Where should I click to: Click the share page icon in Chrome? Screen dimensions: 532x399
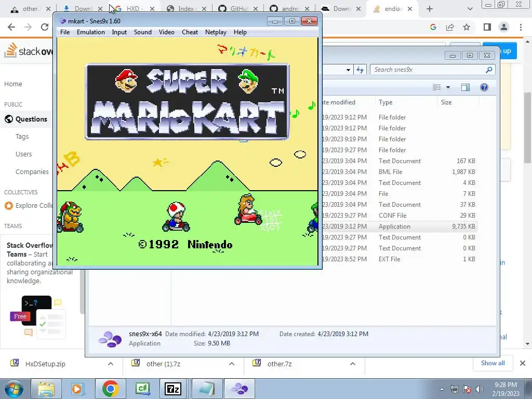[x=450, y=27]
